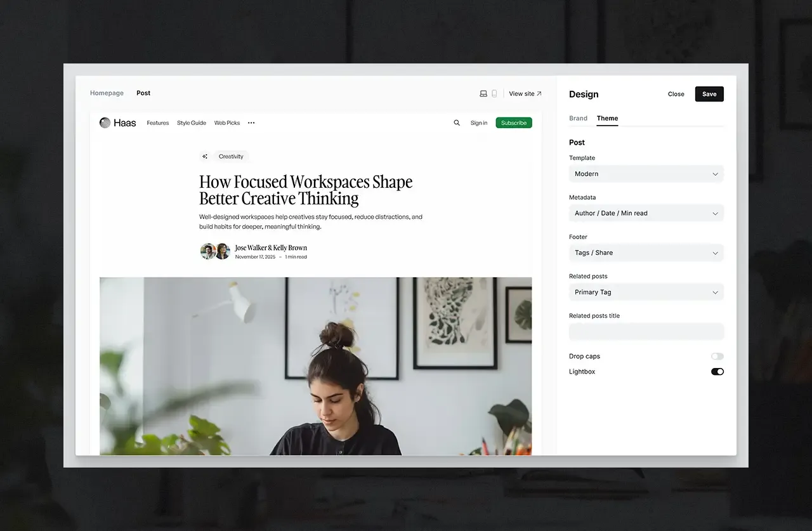The width and height of the screenshot is (812, 531).
Task: Switch to the Brand tab
Action: tap(578, 119)
